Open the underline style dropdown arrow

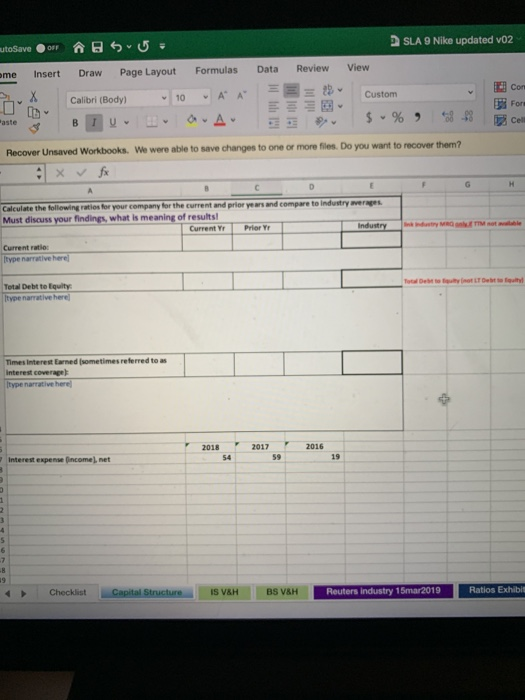click(126, 122)
